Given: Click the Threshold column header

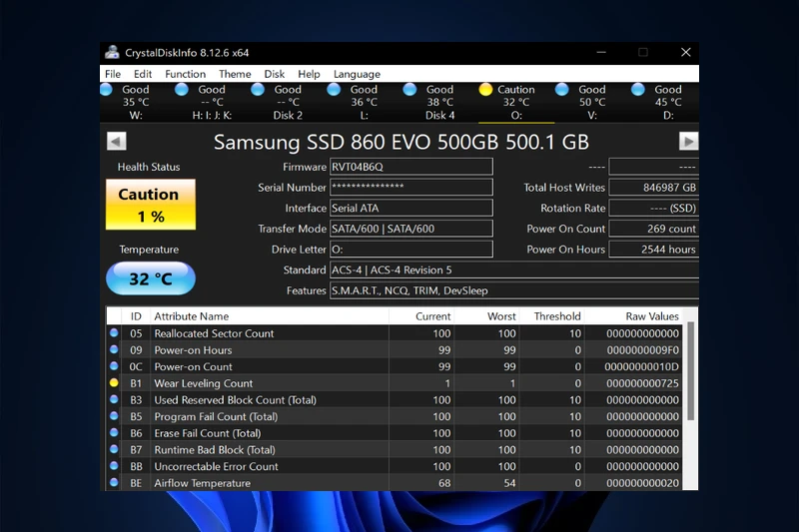Looking at the screenshot, I should (x=552, y=316).
